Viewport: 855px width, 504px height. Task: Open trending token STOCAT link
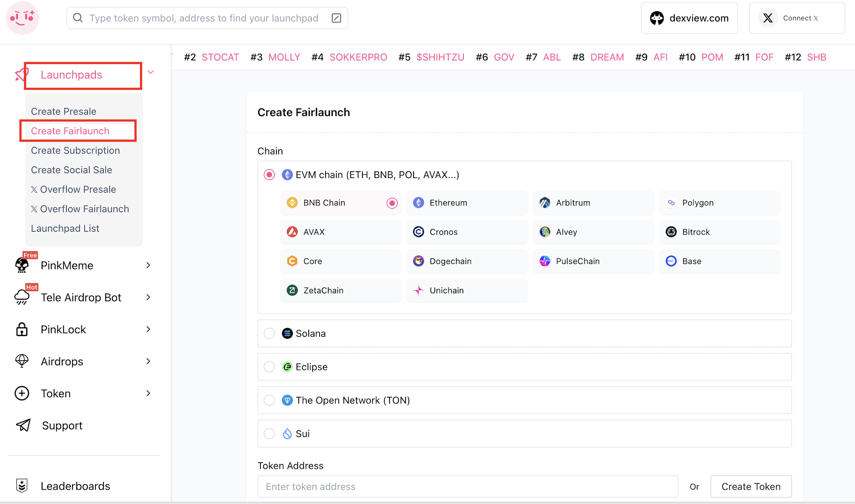click(220, 57)
